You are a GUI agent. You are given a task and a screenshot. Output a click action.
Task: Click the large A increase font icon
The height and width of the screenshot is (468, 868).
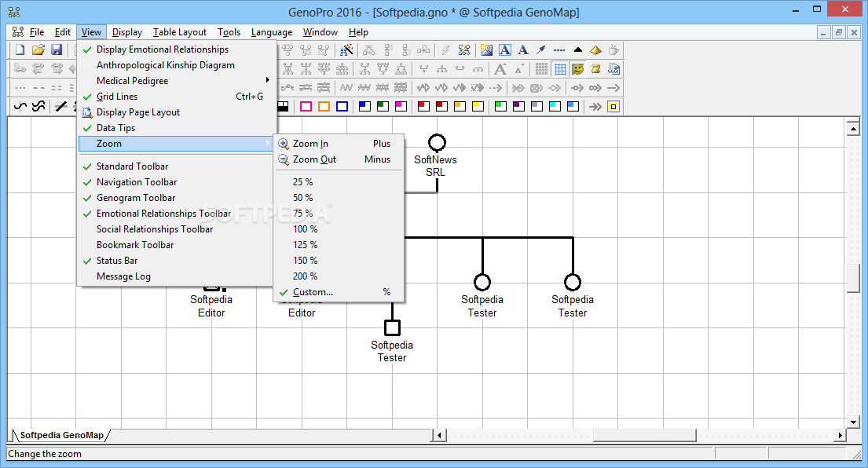tap(500, 69)
